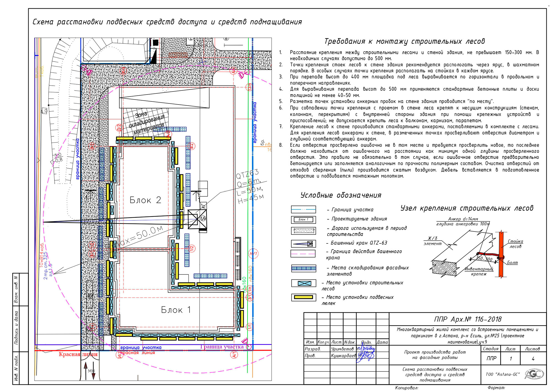Click the 'Граница участка' legend symbol
Image resolution: width=555 pixels, height=392 pixels.
pos(303,209)
